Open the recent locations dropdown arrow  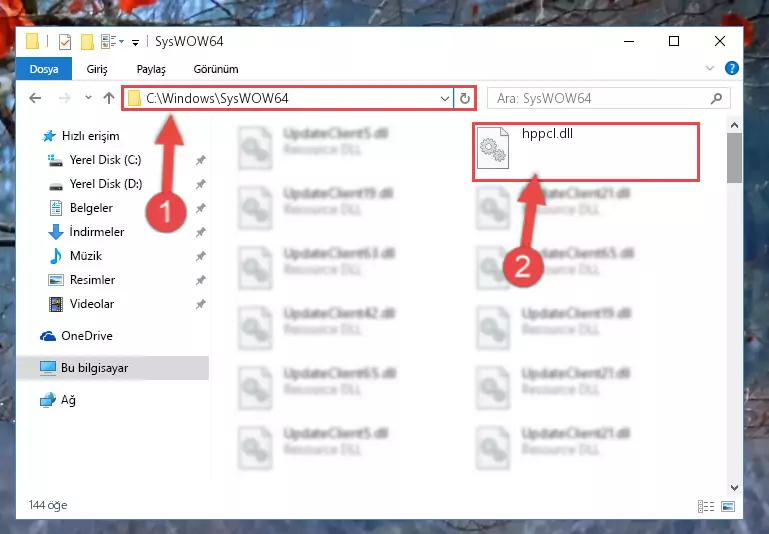click(88, 98)
